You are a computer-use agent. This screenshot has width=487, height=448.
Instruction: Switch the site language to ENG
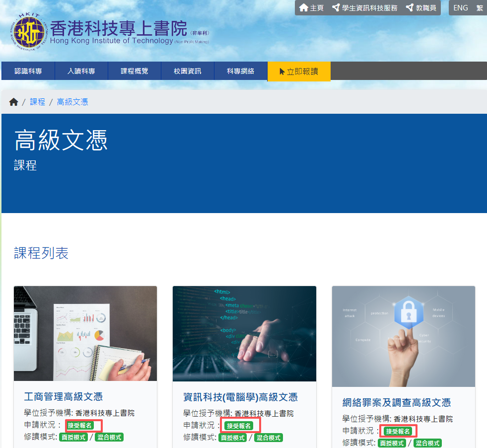(x=461, y=7)
